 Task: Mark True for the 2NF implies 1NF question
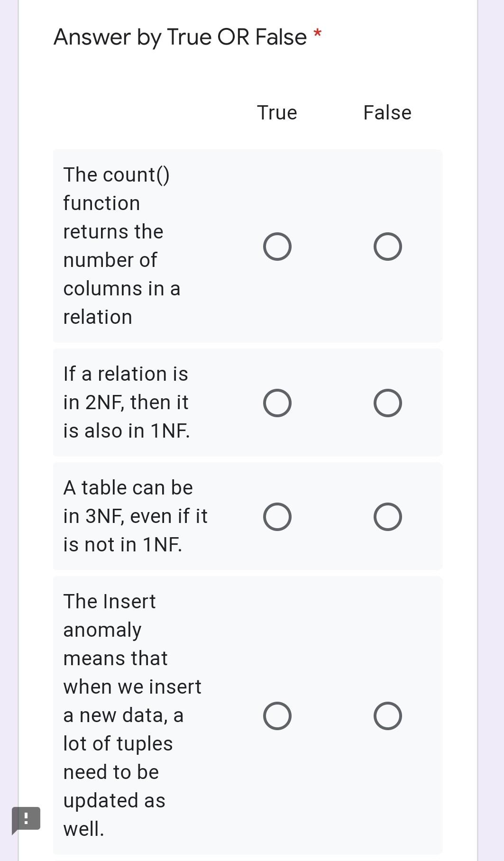[x=278, y=403]
